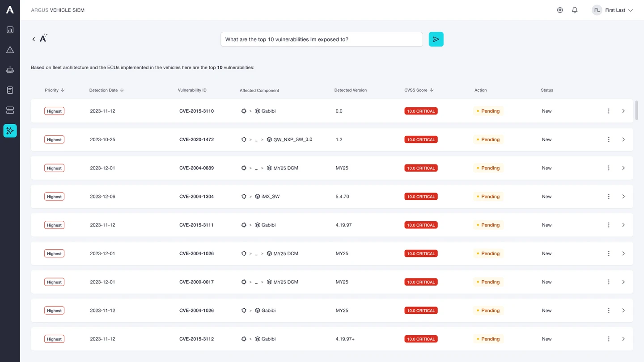Expand breadcrumb ellipsis in CVE-2004-0889 row
The width and height of the screenshot is (644, 362).
[x=256, y=168]
